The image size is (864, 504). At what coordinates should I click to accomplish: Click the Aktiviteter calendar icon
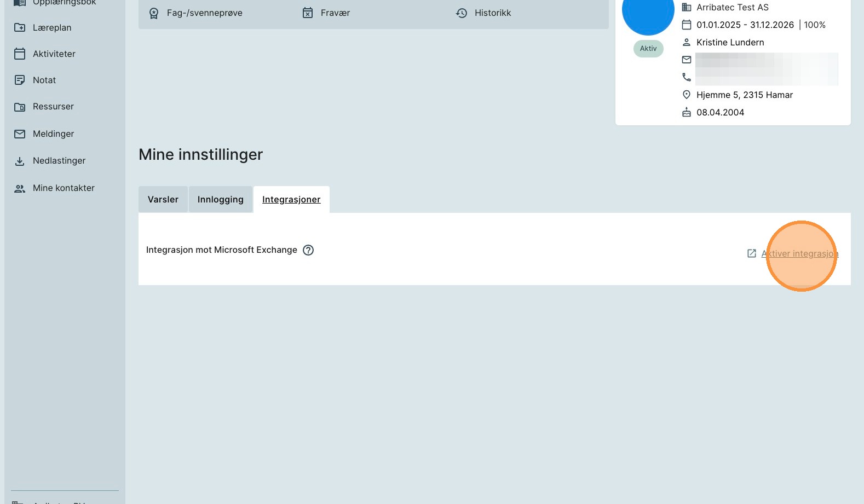point(20,54)
